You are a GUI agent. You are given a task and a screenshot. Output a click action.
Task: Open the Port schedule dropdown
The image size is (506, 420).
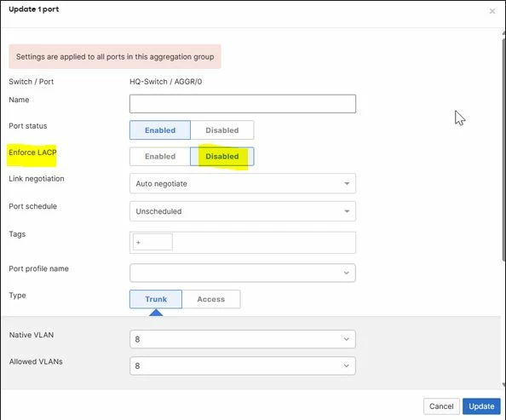click(x=243, y=211)
